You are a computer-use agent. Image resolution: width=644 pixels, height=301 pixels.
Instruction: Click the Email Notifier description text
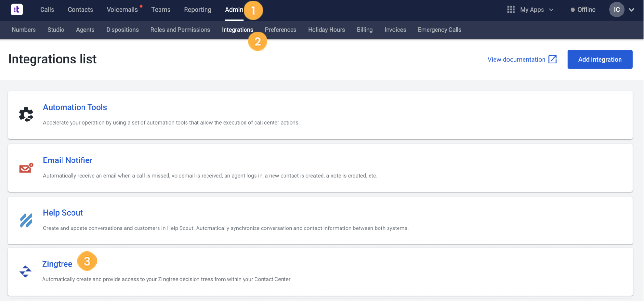[210, 176]
